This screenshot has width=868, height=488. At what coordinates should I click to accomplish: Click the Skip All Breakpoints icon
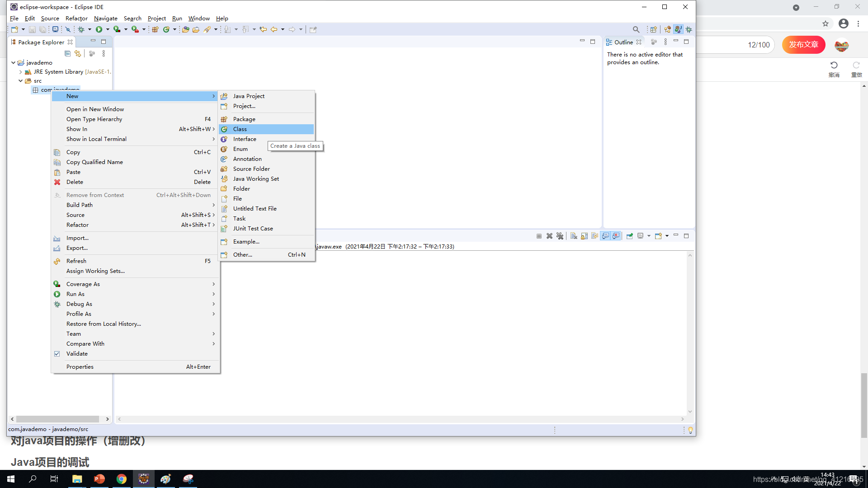click(68, 29)
